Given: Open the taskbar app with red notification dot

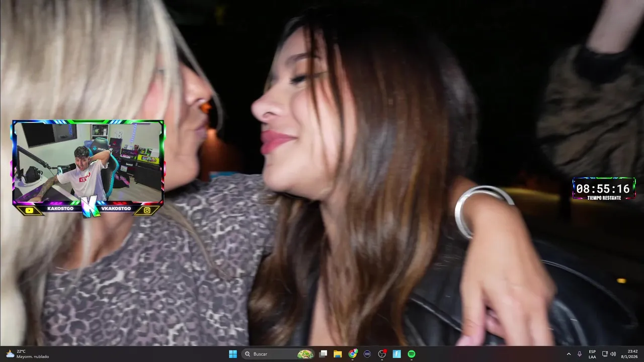Looking at the screenshot, I should pos(382,354).
